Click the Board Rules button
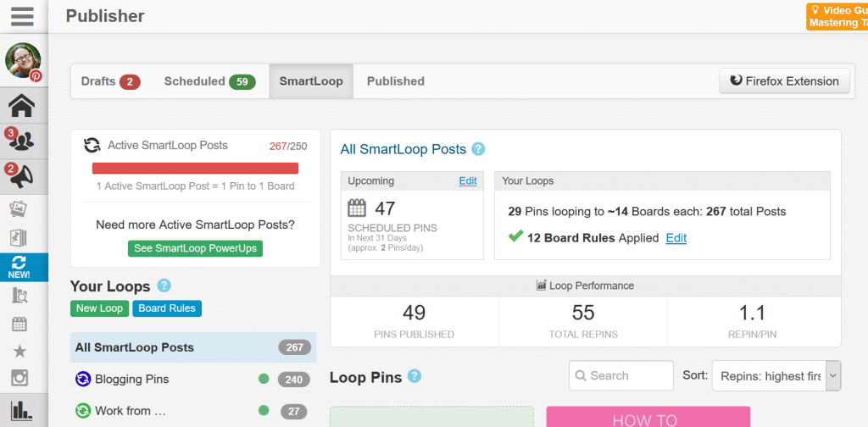This screenshot has width=868, height=427. [167, 308]
